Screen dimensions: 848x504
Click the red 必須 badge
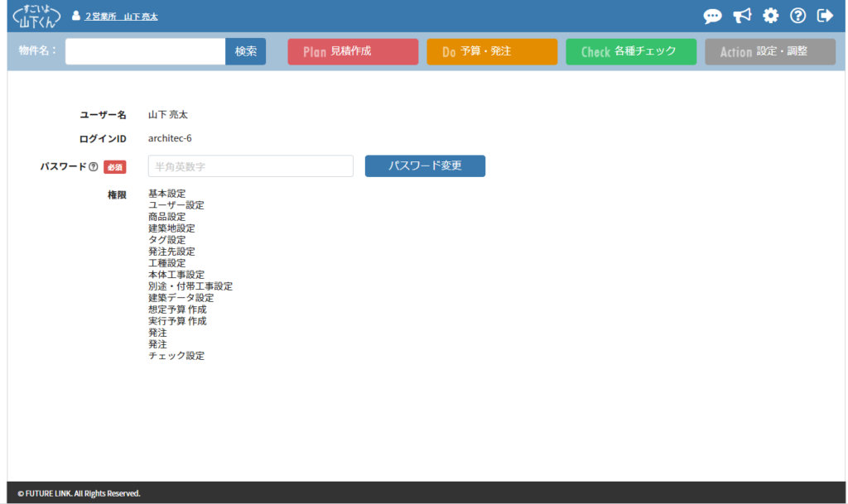(114, 167)
